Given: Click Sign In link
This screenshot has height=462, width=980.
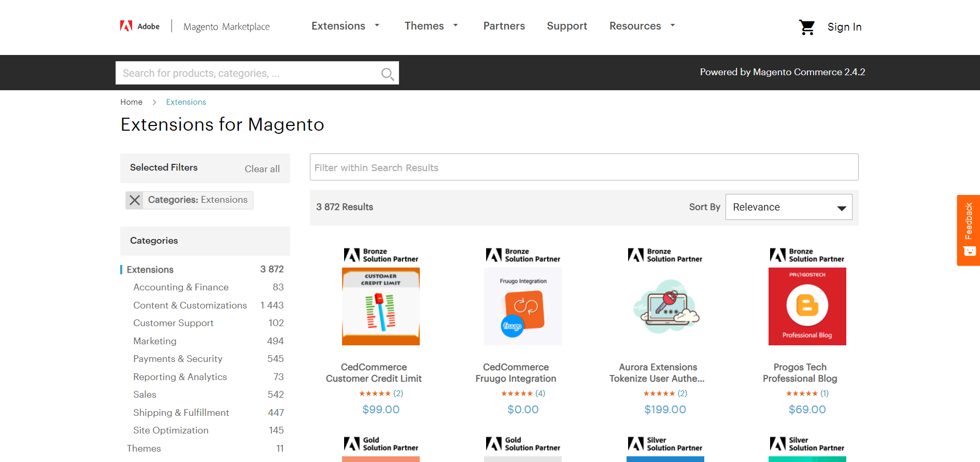Looking at the screenshot, I should point(844,27).
